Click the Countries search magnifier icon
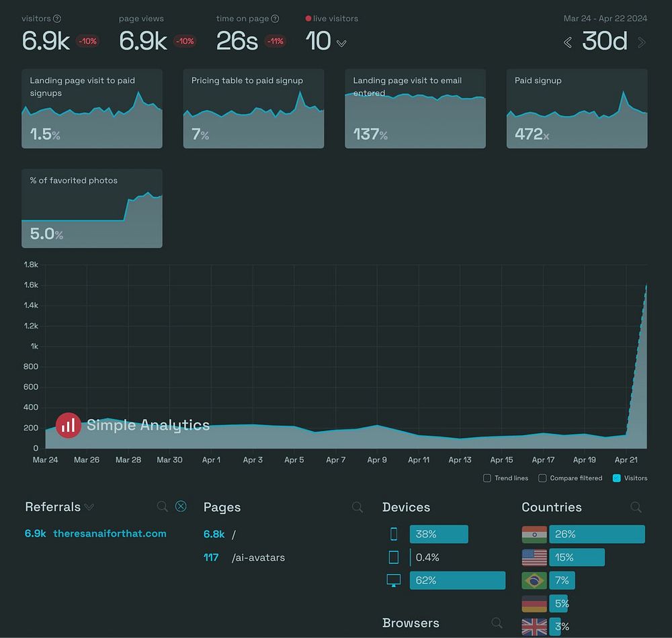Screen dimensions: 672x638 (636, 508)
